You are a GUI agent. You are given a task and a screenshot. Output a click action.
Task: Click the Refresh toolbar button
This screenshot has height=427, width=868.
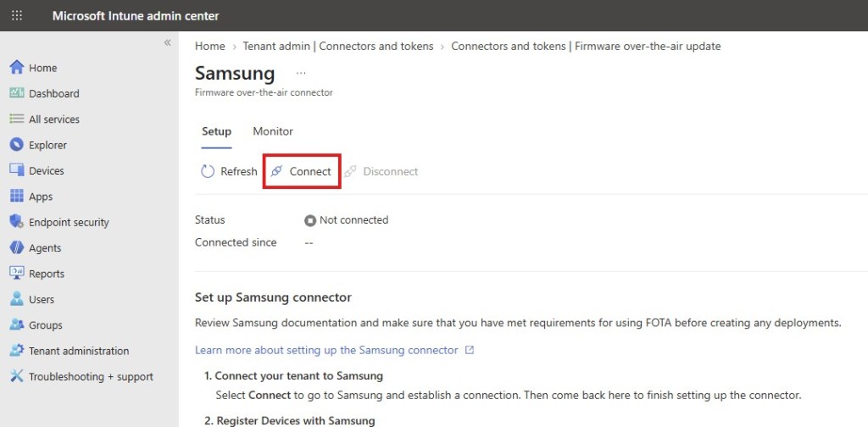click(x=229, y=171)
